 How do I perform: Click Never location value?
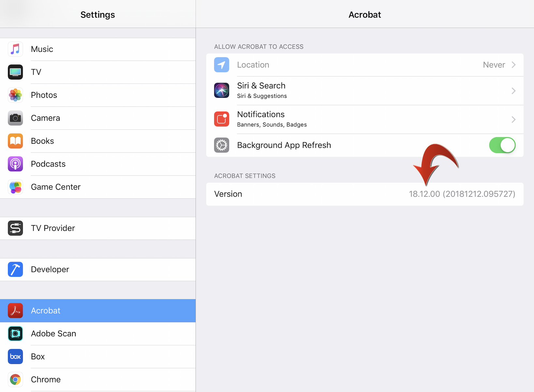pyautogui.click(x=494, y=65)
